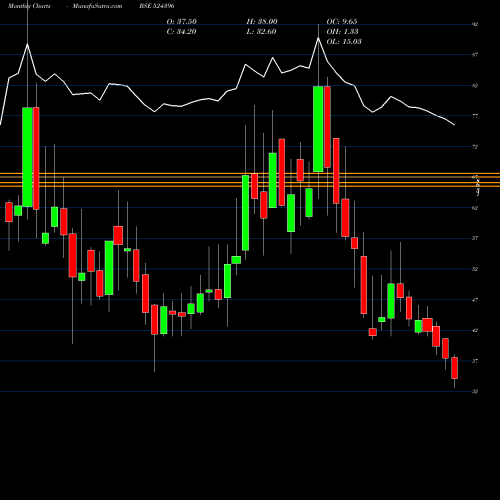Click the 82 price axis label

click(x=475, y=85)
